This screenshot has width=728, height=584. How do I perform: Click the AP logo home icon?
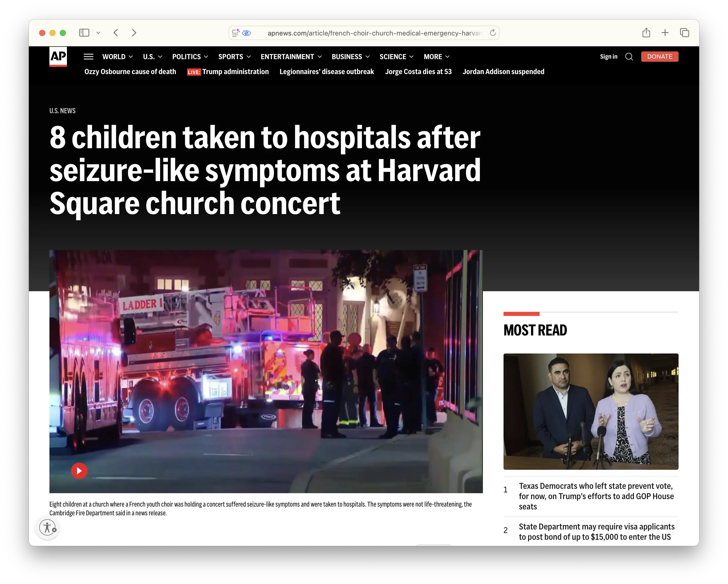tap(58, 56)
